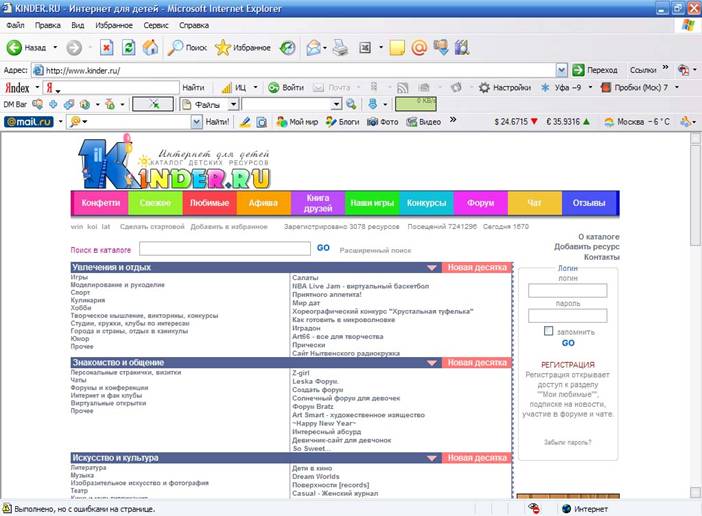
Task: Click the Back (Назад) arrow icon
Action: tap(14, 47)
